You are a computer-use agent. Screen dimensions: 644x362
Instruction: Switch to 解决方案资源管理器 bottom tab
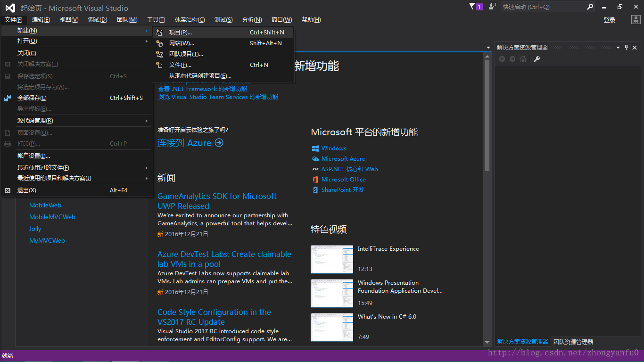click(x=523, y=342)
